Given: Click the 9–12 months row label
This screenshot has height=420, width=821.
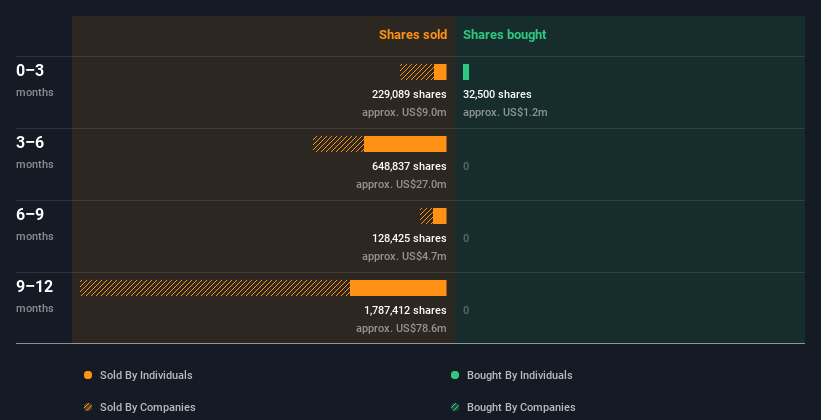Looking at the screenshot, I should 35,294.
